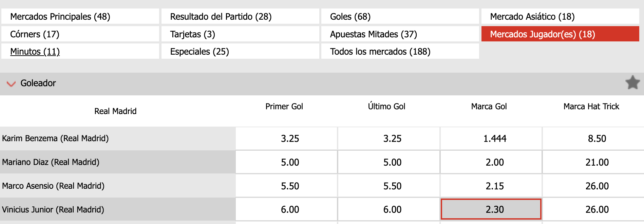
Task: Select the Goles (68) tab
Action: pyautogui.click(x=400, y=17)
